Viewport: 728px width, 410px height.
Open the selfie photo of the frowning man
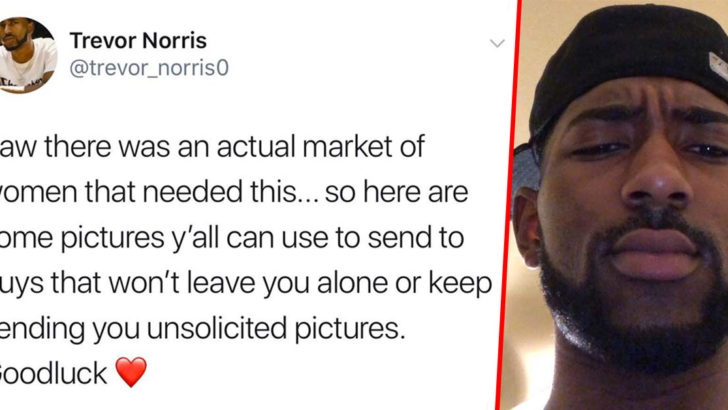(618, 205)
